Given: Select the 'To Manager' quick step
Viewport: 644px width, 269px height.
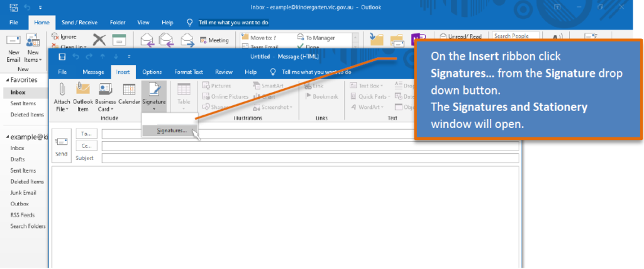Looking at the screenshot, I should 316,38.
